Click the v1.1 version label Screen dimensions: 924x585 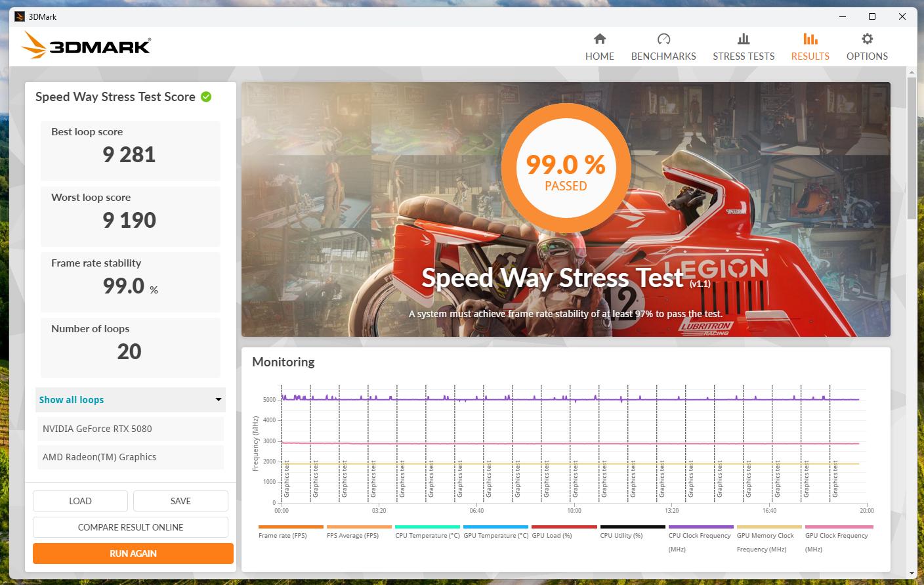700,284
